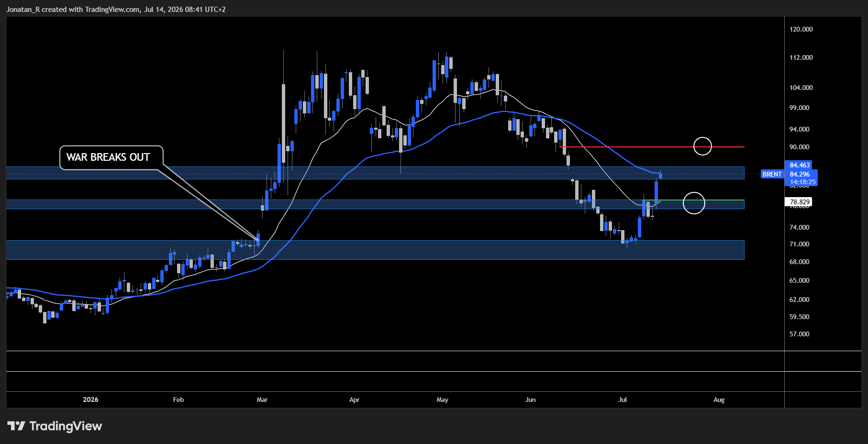
Task: Click the 62.000 price axis label
Action: (x=799, y=300)
